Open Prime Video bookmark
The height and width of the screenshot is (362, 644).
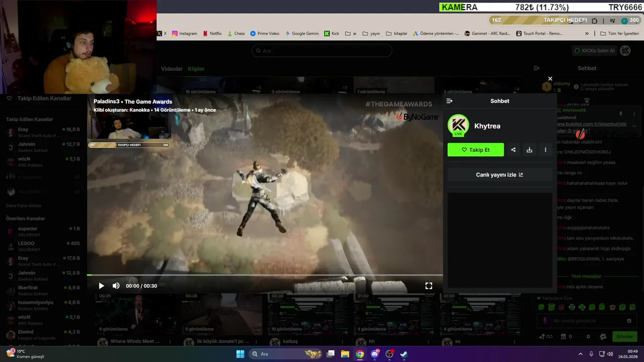coord(265,34)
